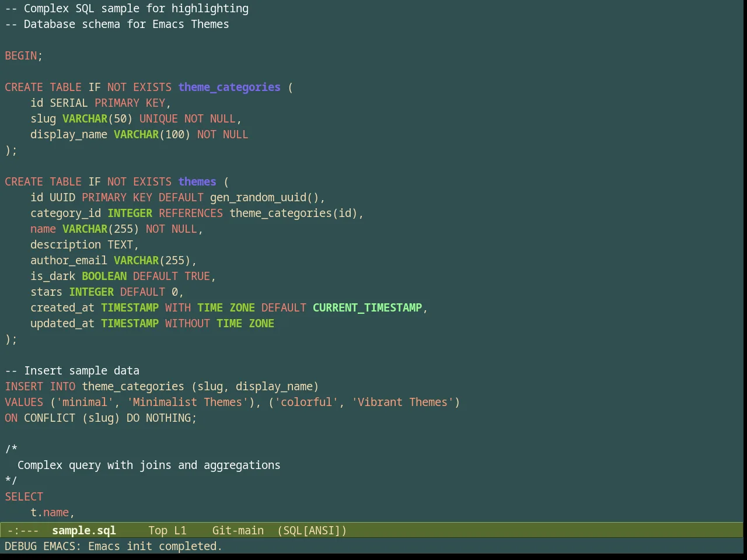Click WITHOUT keyword on updated_at line
Viewport: 747px width, 560px height.
click(187, 323)
